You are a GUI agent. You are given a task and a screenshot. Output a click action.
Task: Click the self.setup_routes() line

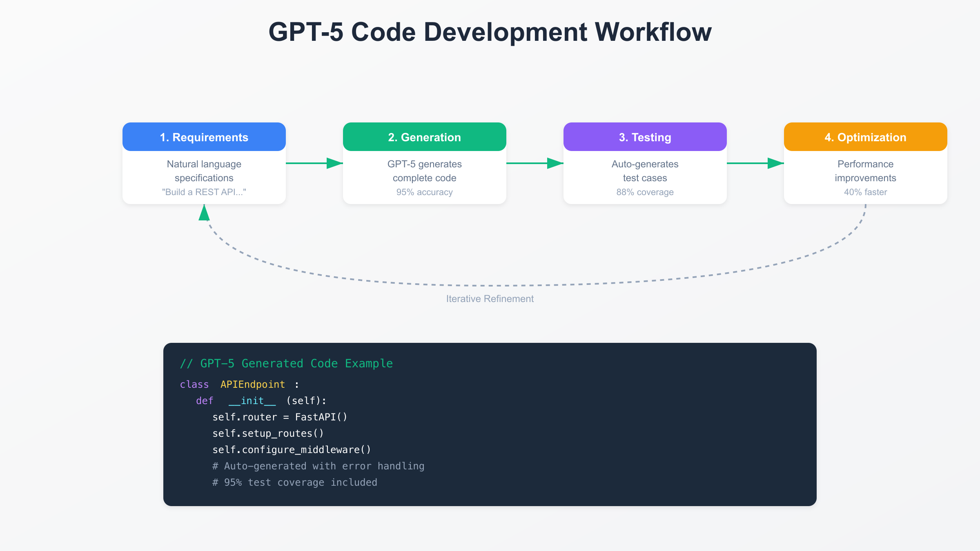(x=268, y=433)
